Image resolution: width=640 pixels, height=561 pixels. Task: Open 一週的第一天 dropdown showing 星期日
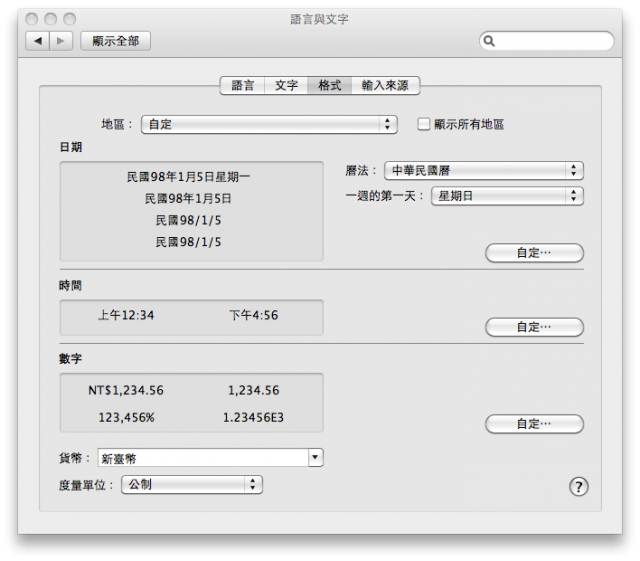point(507,196)
